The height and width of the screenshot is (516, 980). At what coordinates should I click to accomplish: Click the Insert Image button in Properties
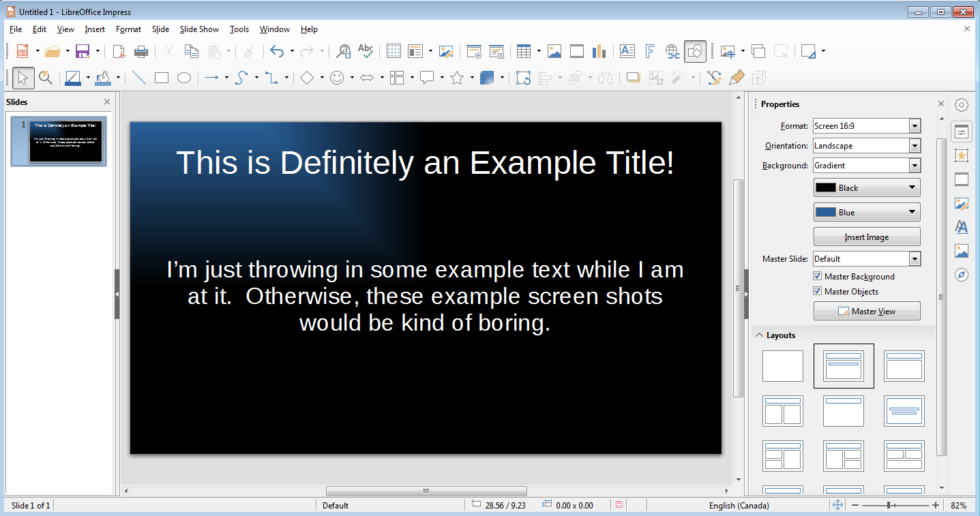867,237
